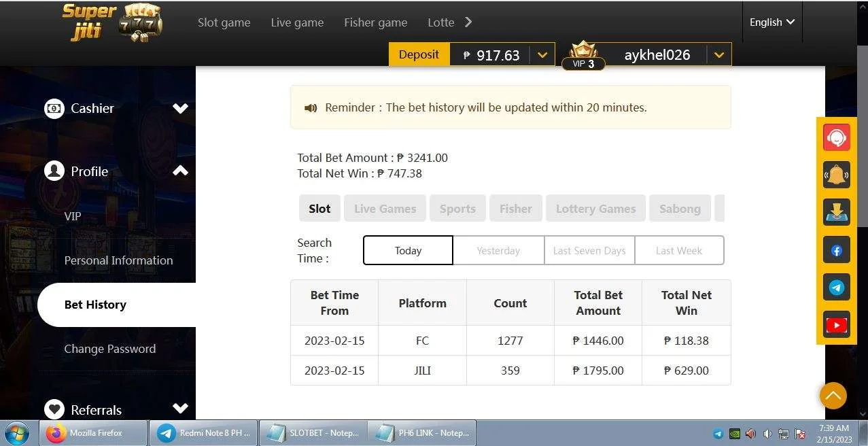
Task: Open the balance dropdown arrow
Action: click(542, 55)
